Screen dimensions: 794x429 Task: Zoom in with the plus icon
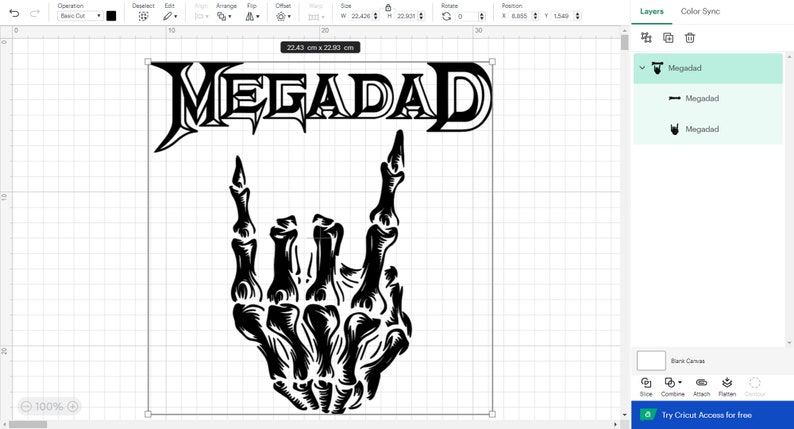[x=73, y=406]
